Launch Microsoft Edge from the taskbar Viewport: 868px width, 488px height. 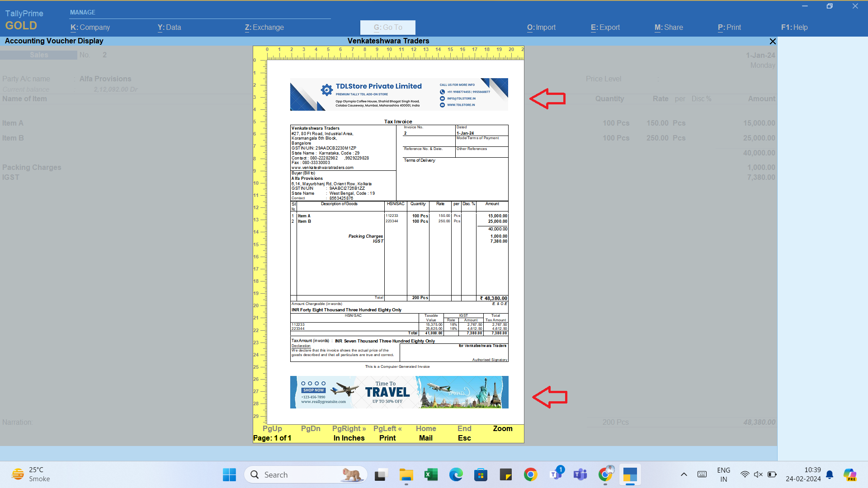(456, 474)
